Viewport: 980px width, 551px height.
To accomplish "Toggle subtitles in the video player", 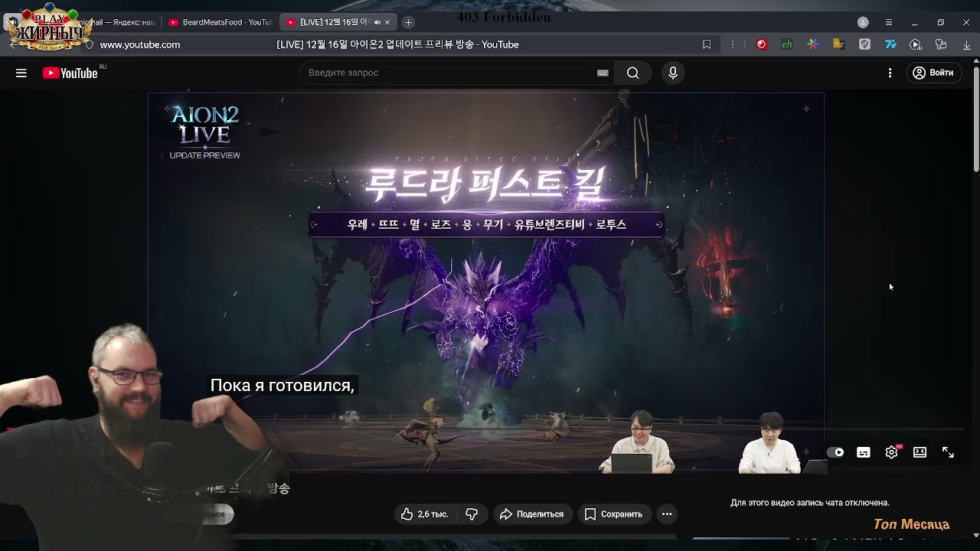I will coord(864,452).
